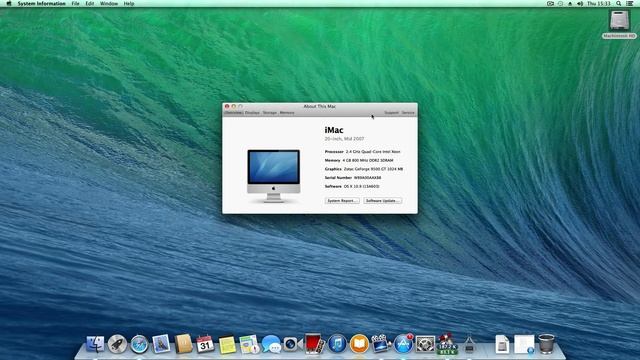The width and height of the screenshot is (640, 360).
Task: Open the Window menu
Action: coord(109,3)
